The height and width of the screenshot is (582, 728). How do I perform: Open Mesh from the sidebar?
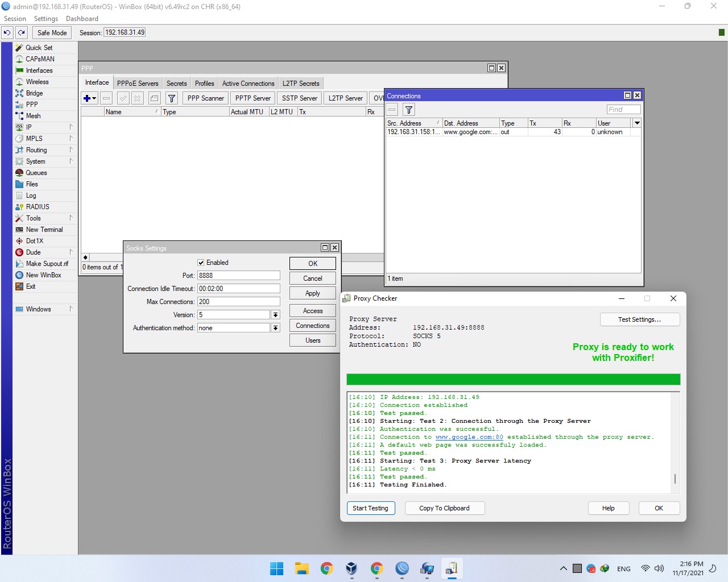(x=33, y=116)
